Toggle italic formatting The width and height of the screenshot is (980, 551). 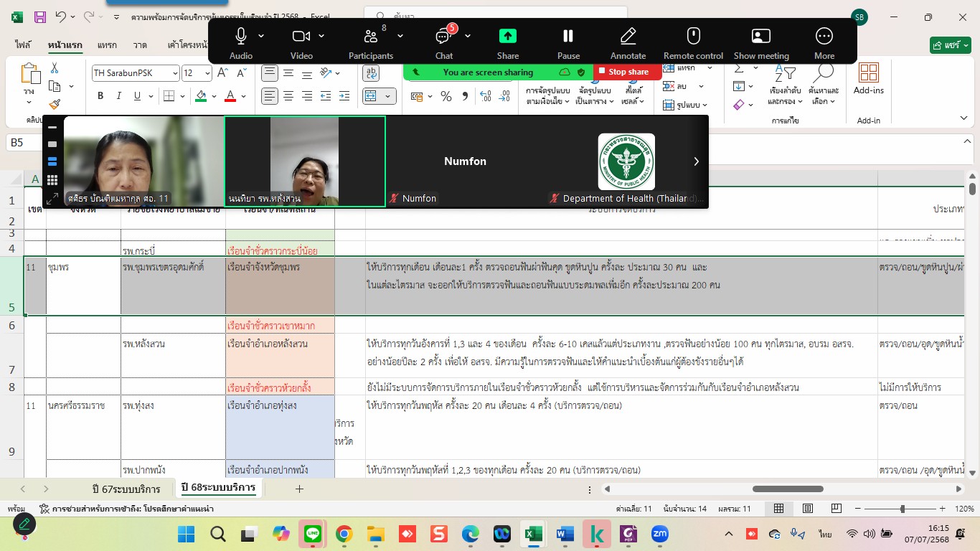pos(118,96)
